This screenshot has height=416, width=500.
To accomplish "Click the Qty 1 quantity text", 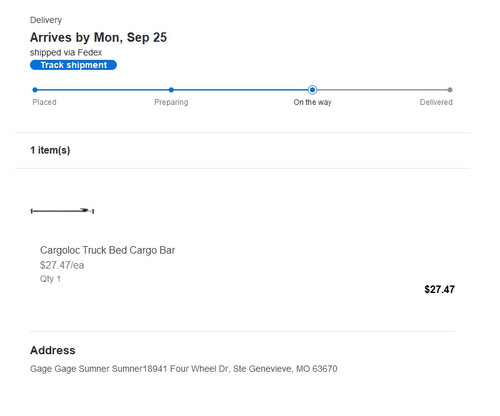I will click(x=50, y=279).
